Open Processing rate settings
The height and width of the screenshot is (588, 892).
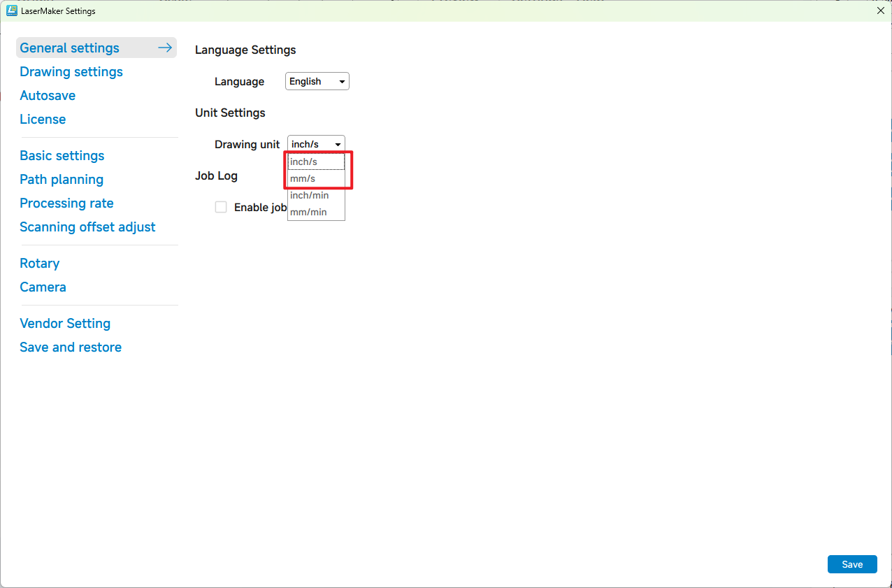click(x=66, y=203)
